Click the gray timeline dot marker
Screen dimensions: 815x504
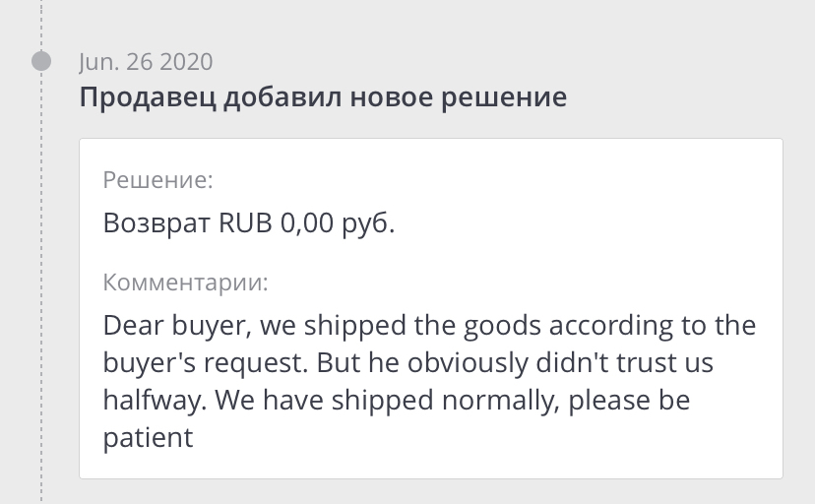tap(41, 61)
